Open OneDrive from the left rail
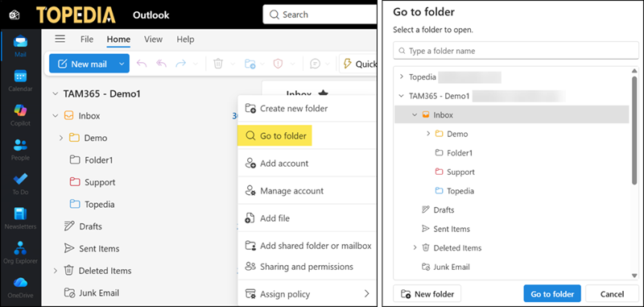The width and height of the screenshot is (644, 307). pos(21,287)
